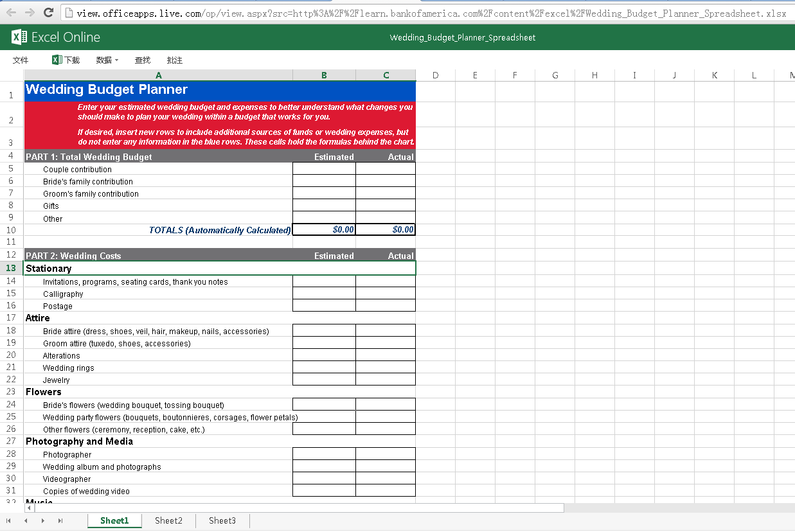Go to next sheet using arrow
Image resolution: width=795 pixels, height=532 pixels.
point(43,520)
